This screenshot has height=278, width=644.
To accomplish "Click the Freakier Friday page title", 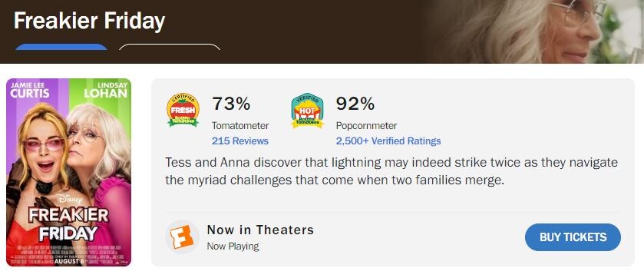I will coord(90,21).
